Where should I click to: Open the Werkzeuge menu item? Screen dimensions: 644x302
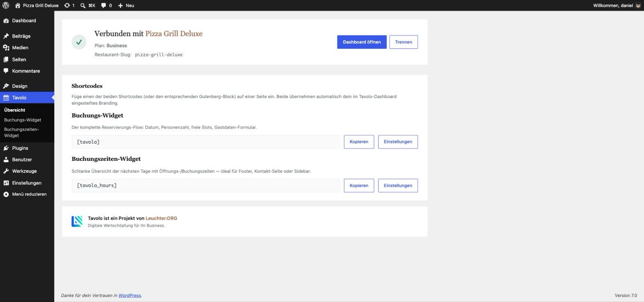point(27,171)
